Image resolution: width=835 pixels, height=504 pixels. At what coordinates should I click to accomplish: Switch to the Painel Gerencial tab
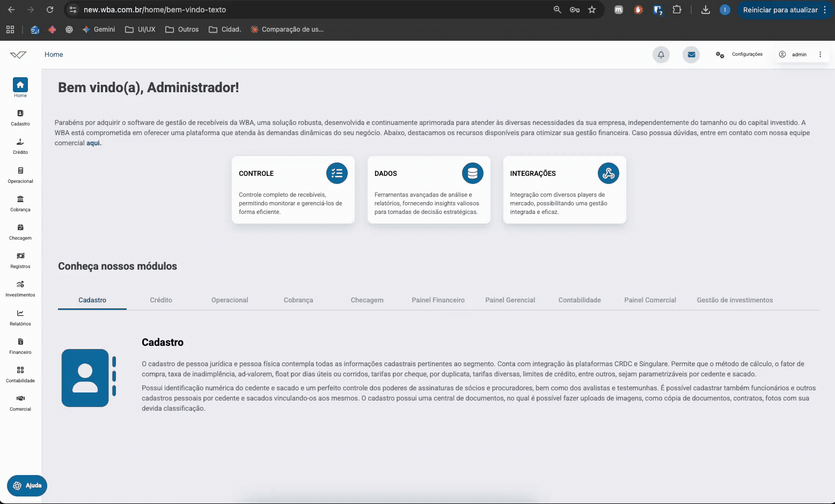(510, 300)
